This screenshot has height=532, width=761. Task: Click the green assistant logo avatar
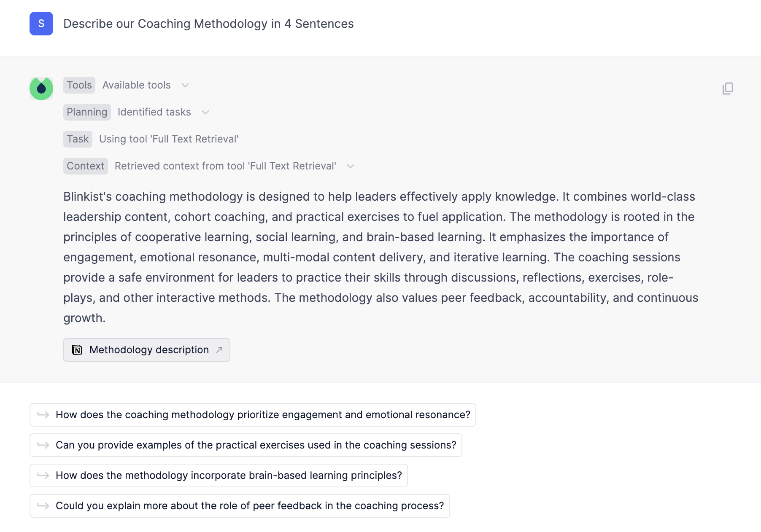coord(41,89)
